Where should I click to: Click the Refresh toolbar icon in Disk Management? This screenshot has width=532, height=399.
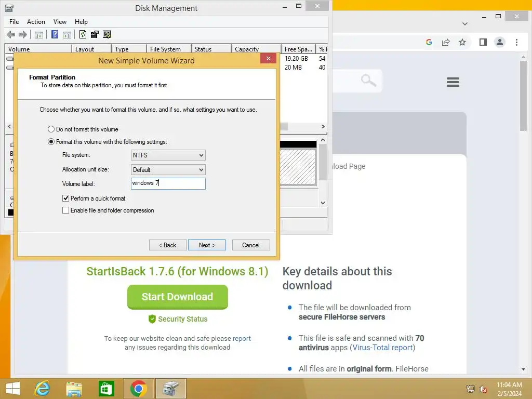point(83,34)
